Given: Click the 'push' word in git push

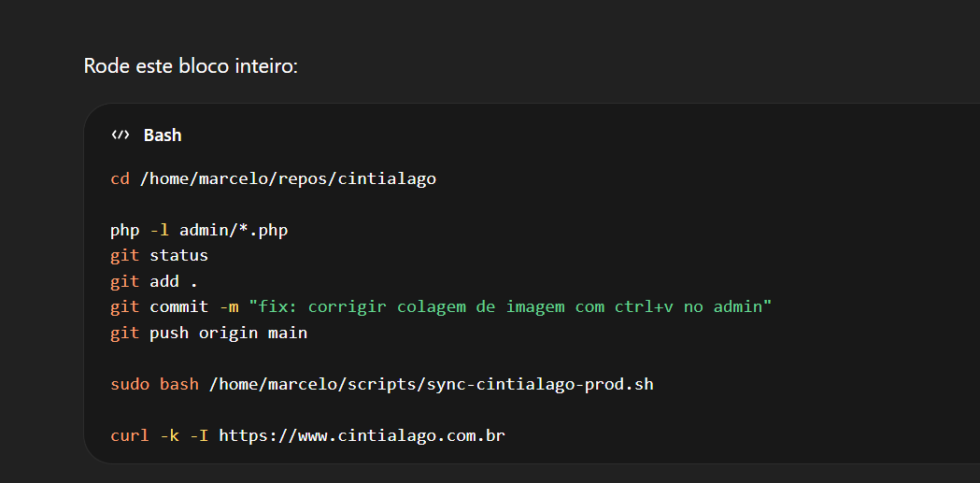Looking at the screenshot, I should pos(169,333).
